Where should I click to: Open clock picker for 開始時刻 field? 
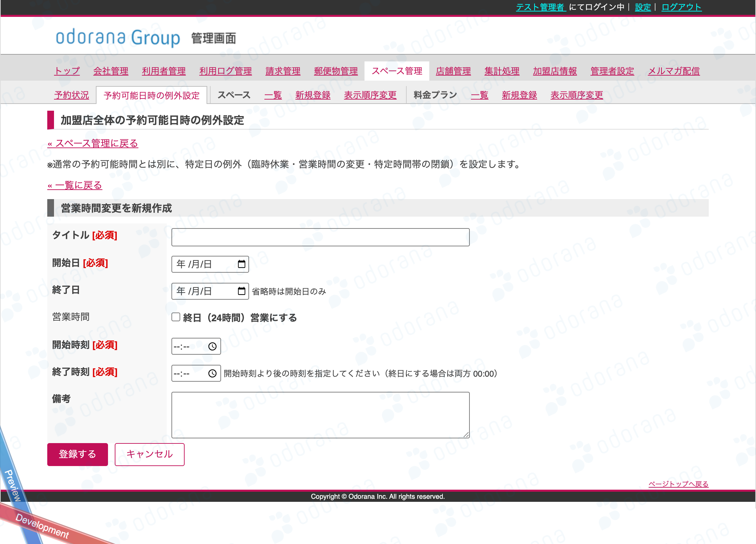pos(212,347)
